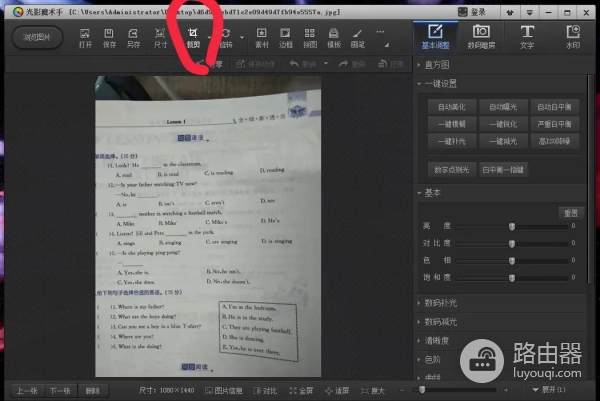This screenshot has height=401, width=600.
Task: Open the 素材 materials tool
Action: tap(262, 38)
